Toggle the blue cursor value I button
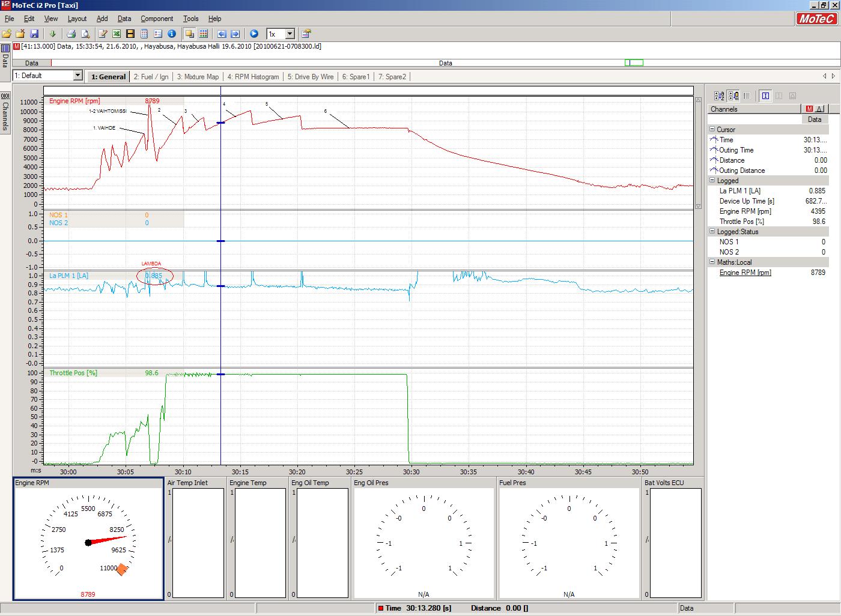841x616 pixels. [765, 95]
